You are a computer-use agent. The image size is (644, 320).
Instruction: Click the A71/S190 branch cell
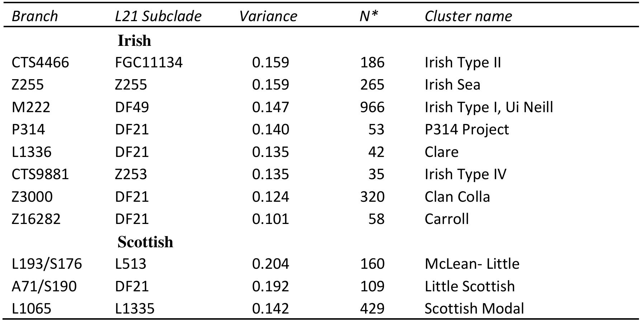[44, 286]
